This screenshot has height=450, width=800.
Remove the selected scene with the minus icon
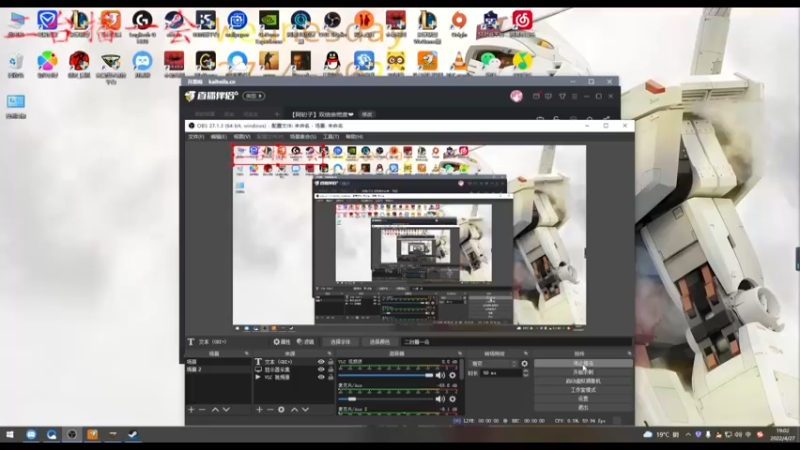203,409
